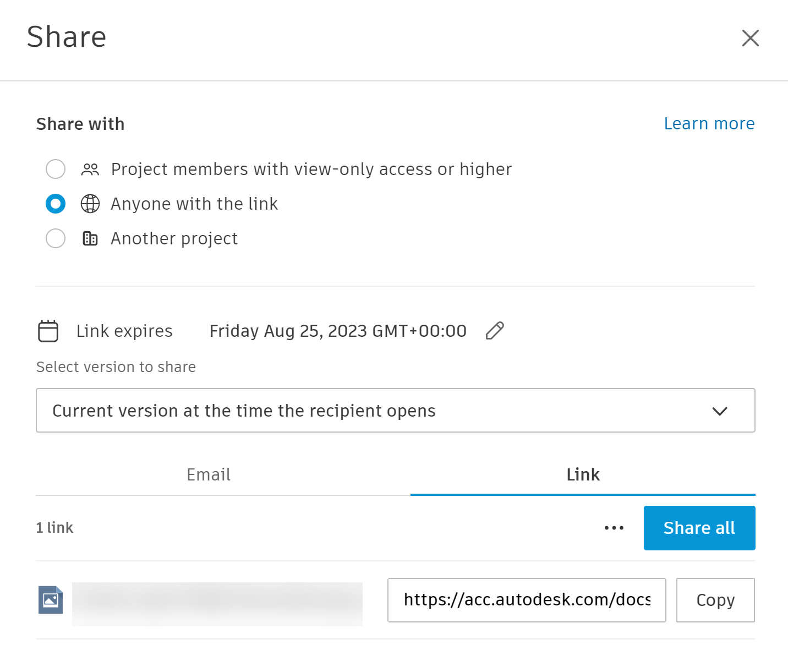The height and width of the screenshot is (672, 788).
Task: Close the Share dialog with X
Action: coord(750,38)
